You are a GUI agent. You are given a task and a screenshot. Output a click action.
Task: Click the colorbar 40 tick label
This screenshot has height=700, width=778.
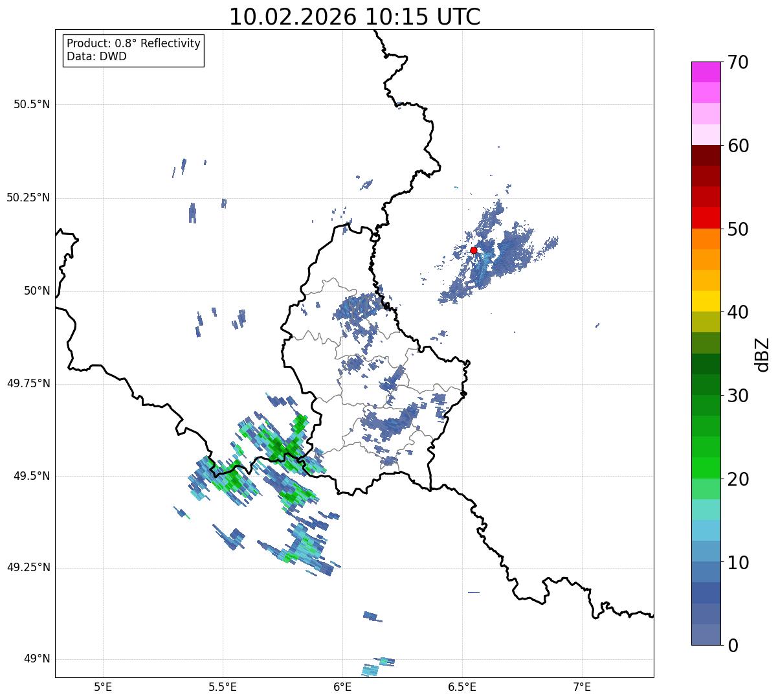(x=738, y=312)
